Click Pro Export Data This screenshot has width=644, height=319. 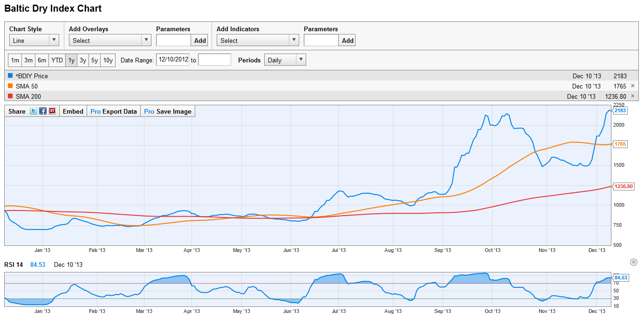coord(114,111)
